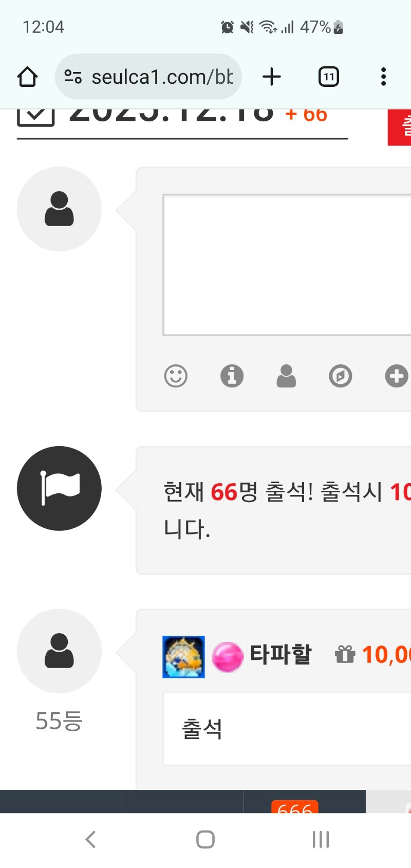The image size is (411, 868).
Task: Click the 타파할 profile picture thumbnail
Action: coord(183,657)
